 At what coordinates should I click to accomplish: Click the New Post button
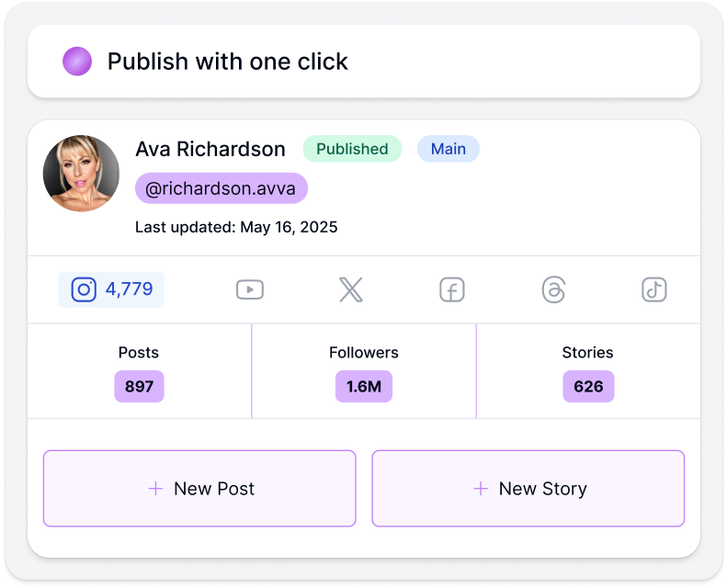tap(199, 489)
